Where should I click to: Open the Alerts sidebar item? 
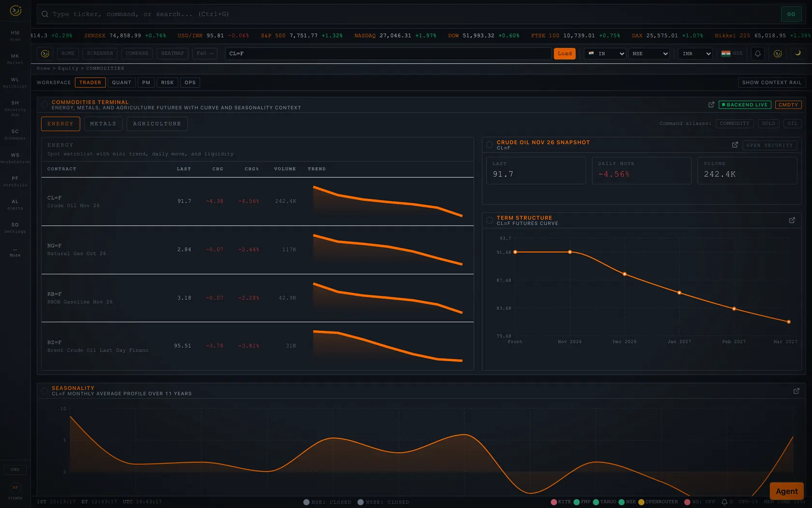pos(15,204)
